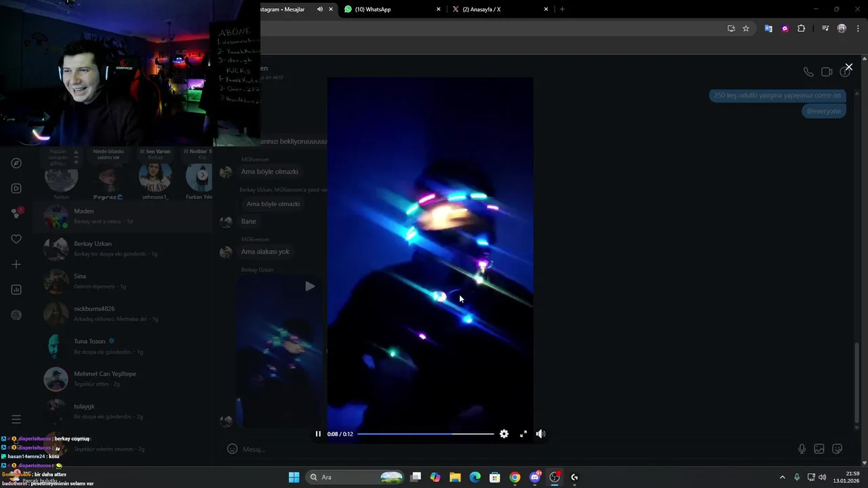The width and height of the screenshot is (868, 488).
Task: Click message bubble Ama alakası yok
Action: [x=265, y=251]
